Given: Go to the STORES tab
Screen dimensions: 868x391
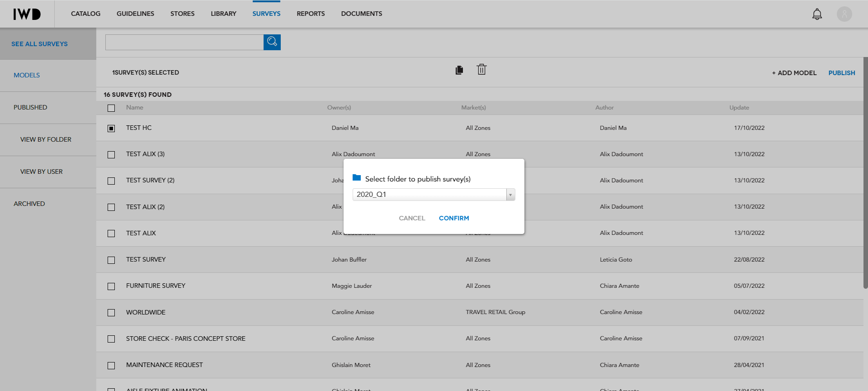Looking at the screenshot, I should point(182,14).
